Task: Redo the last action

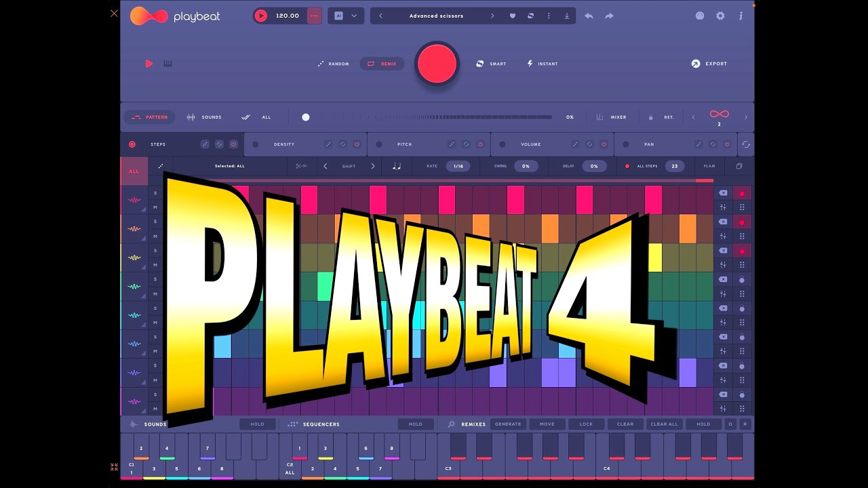Action: pos(609,16)
